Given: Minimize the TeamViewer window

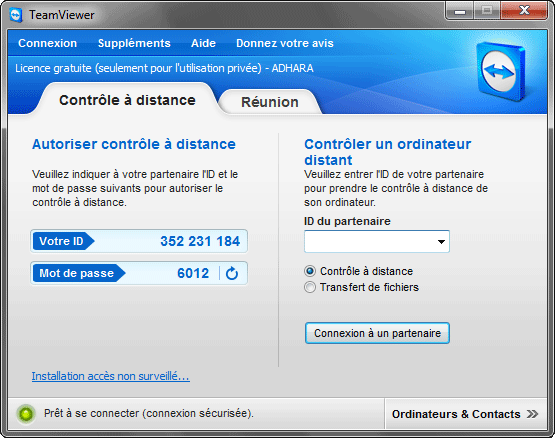Looking at the screenshot, I should click(460, 11).
